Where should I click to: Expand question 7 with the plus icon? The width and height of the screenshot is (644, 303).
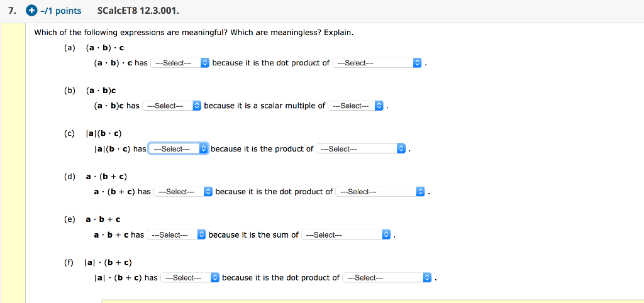click(x=31, y=11)
